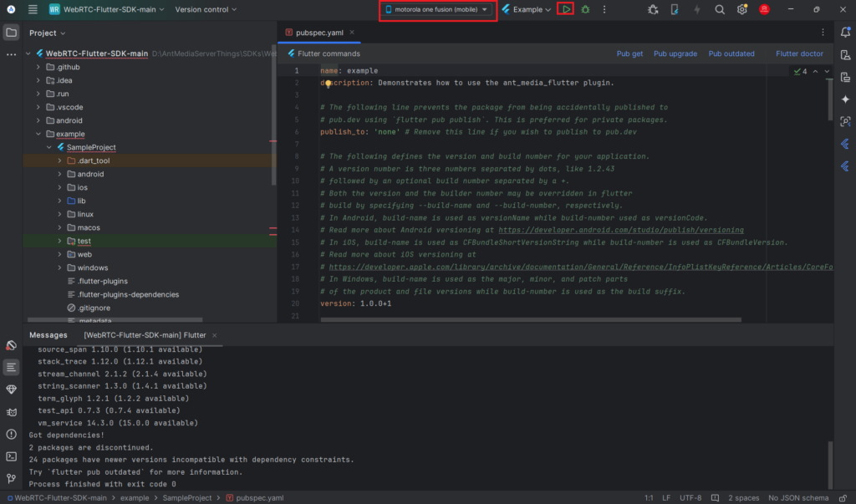Open WebRTC-Flutter-SDK-main project dropdown
Screen dimensions: 856x504
coord(106,9)
